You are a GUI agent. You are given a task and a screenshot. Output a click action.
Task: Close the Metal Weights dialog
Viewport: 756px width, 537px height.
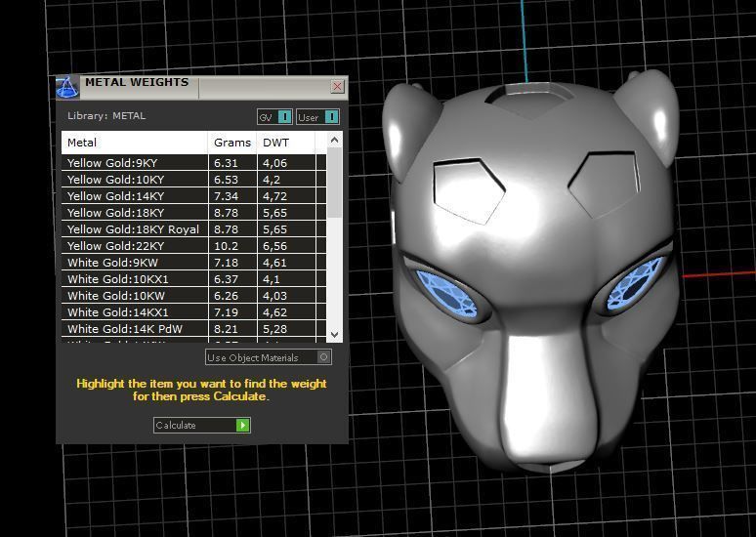click(338, 86)
